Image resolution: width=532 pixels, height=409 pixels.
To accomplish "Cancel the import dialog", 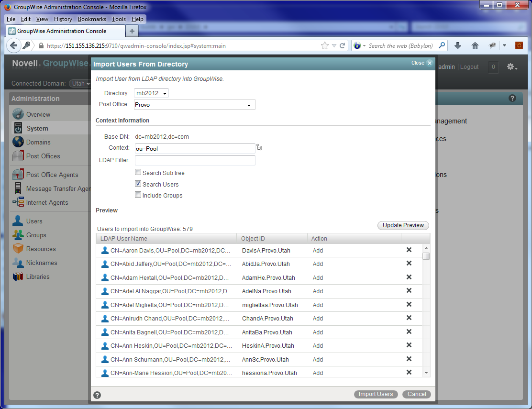I will pos(417,394).
